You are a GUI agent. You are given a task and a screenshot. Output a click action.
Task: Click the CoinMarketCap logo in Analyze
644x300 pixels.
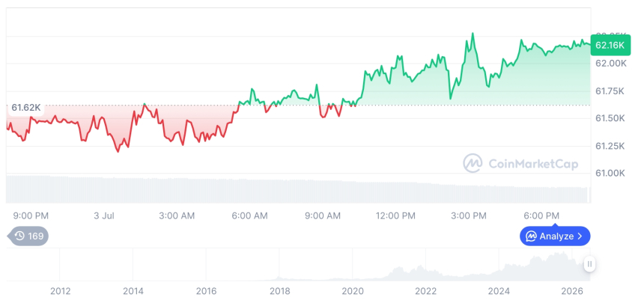click(532, 236)
